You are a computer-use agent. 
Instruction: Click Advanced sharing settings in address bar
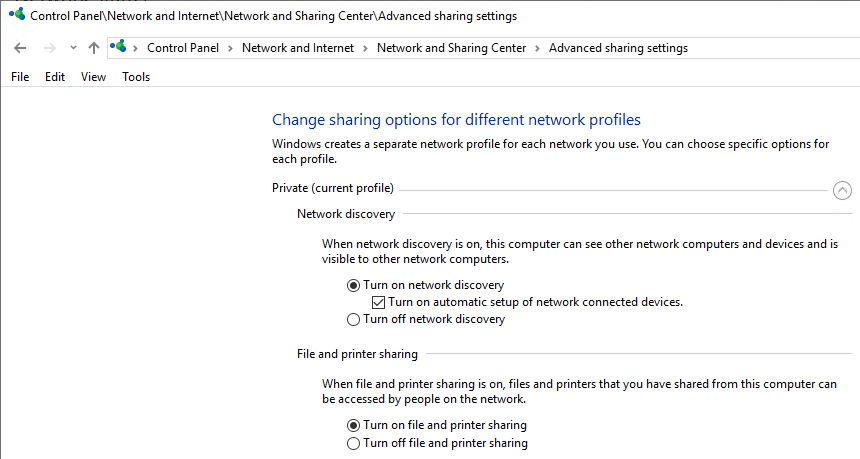pyautogui.click(x=618, y=48)
